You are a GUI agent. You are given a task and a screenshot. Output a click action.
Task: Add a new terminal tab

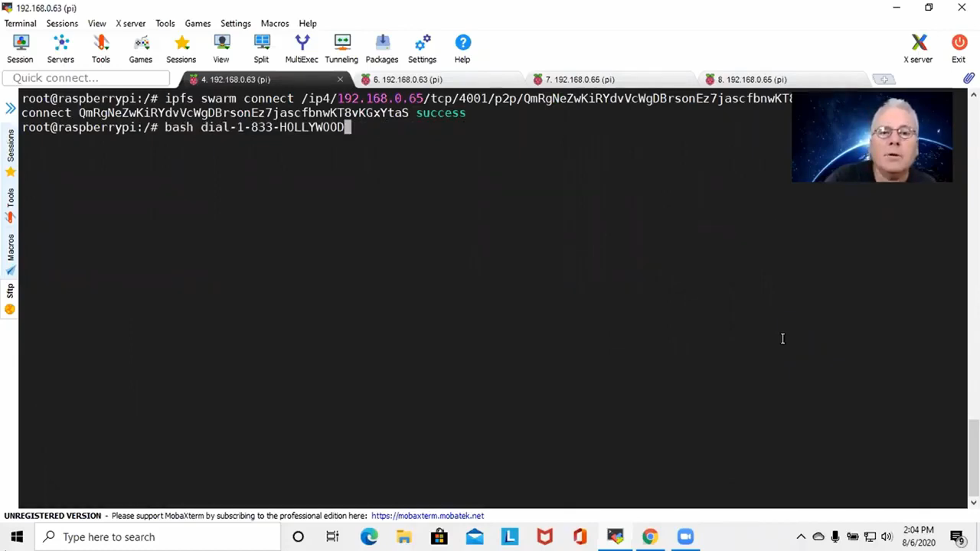coord(884,80)
